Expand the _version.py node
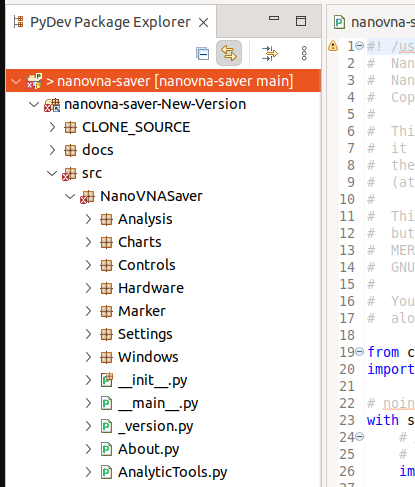Screen dimensions: 415x487 (x=88, y=426)
